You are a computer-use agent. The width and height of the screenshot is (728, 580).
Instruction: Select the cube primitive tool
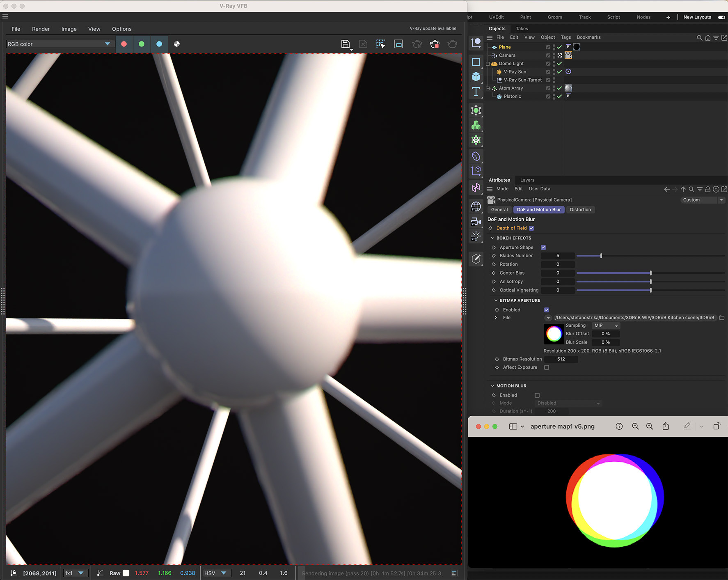(x=476, y=77)
